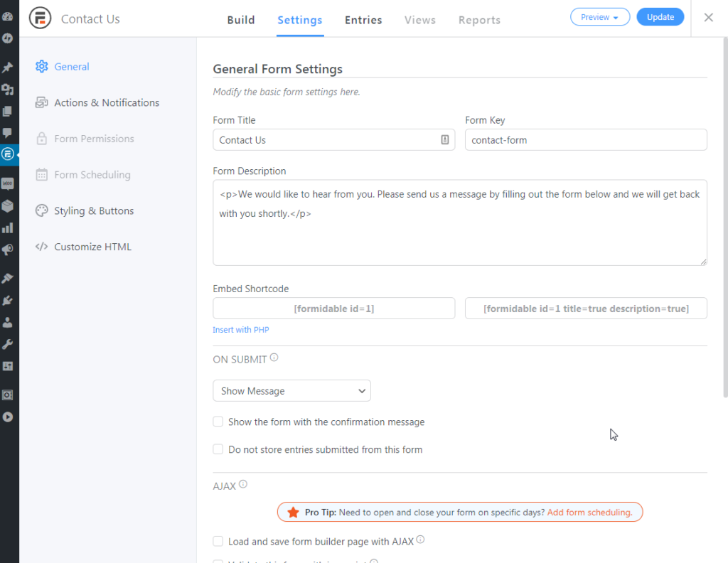This screenshot has height=563, width=728.
Task: Open the WooCommerce icon in admin sidebar
Action: (8, 184)
